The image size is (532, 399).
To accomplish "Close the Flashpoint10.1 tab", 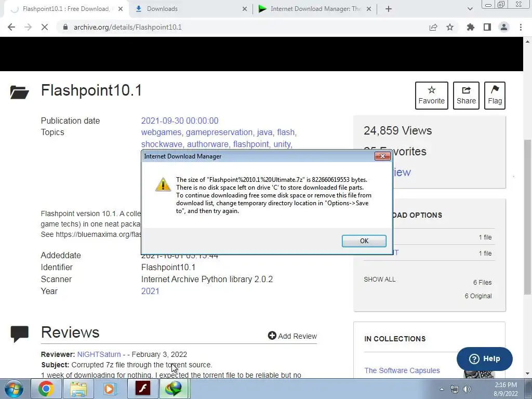I will click(121, 9).
